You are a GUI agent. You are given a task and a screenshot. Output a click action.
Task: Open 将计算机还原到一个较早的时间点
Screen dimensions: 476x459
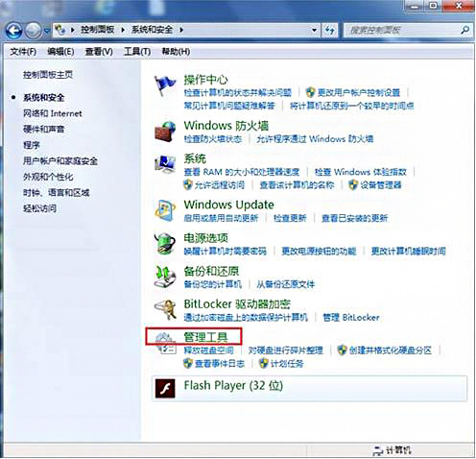point(352,106)
